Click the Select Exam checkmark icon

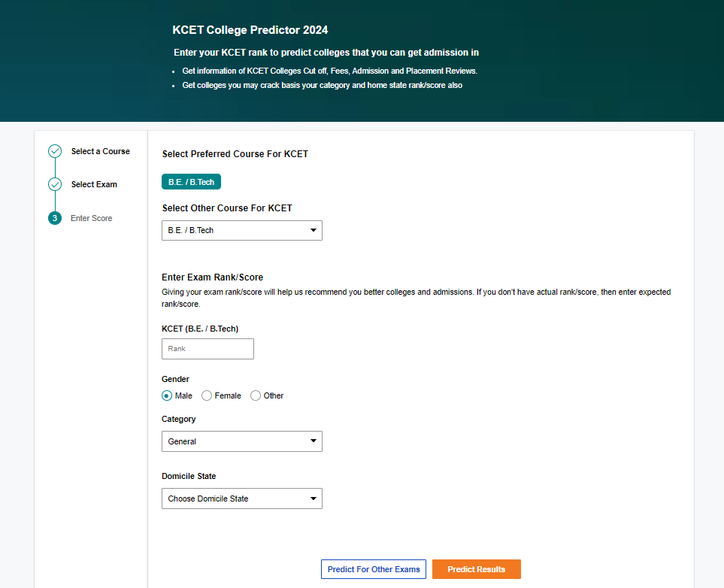point(54,184)
